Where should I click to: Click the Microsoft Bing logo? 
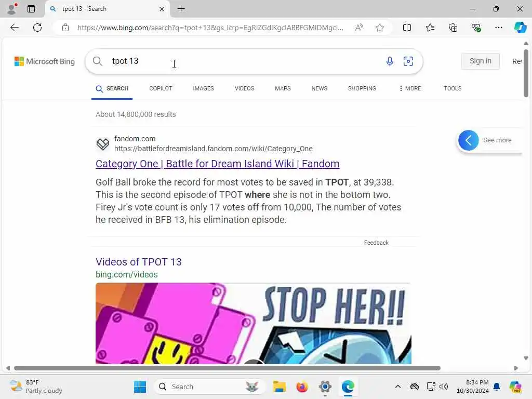click(45, 61)
